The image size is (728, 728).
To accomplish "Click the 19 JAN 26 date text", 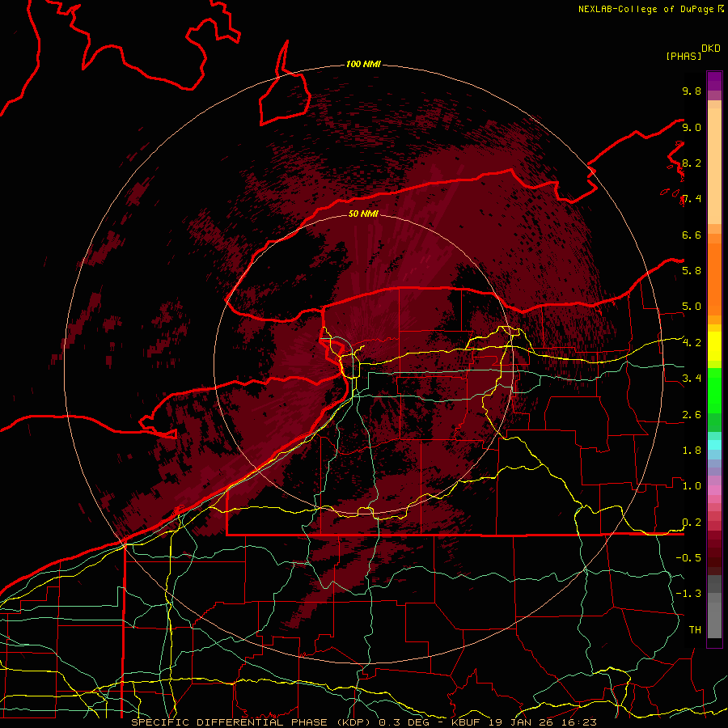I will pyautogui.click(x=519, y=722).
